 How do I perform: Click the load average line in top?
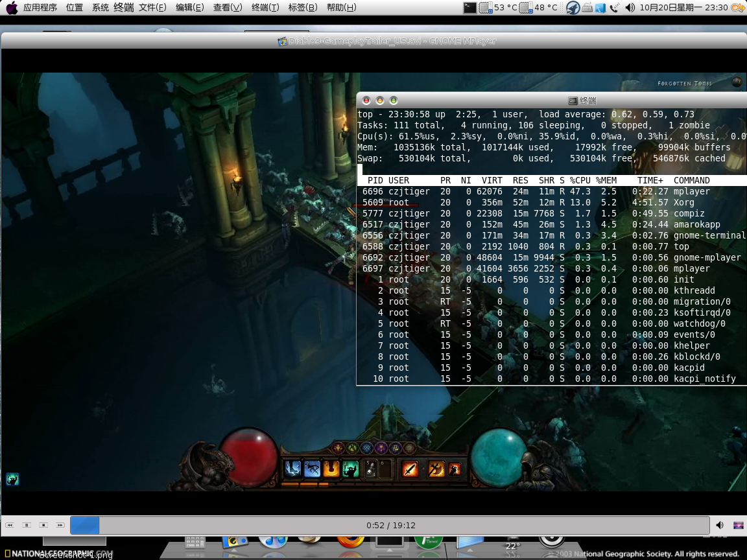point(526,114)
